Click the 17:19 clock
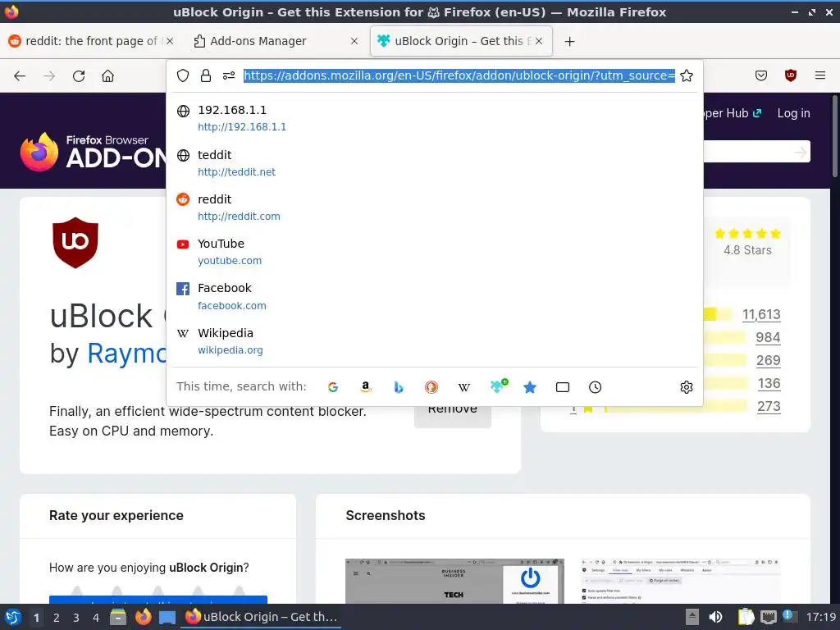 [820, 617]
